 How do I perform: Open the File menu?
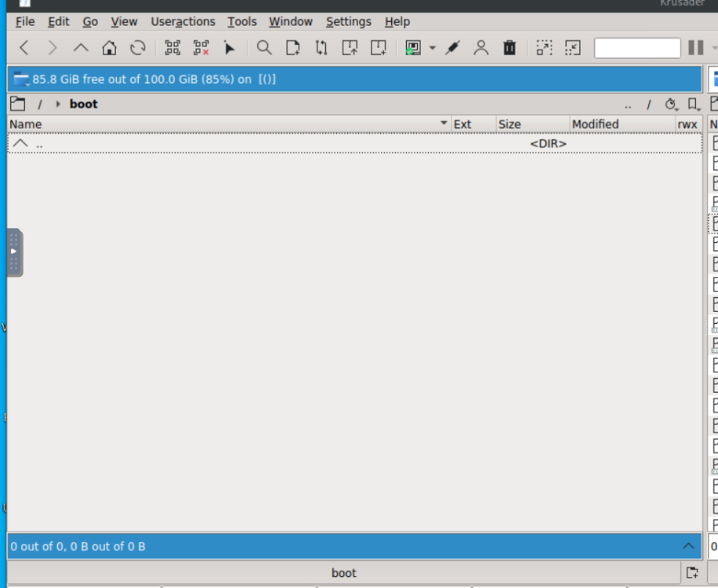click(25, 21)
